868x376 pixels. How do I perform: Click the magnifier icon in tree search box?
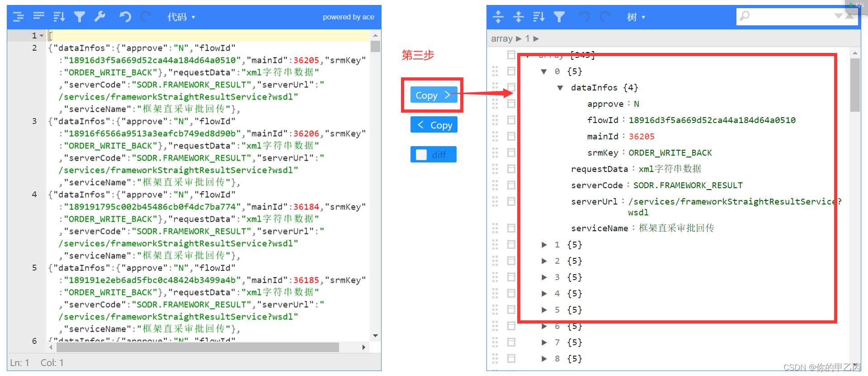click(x=745, y=16)
